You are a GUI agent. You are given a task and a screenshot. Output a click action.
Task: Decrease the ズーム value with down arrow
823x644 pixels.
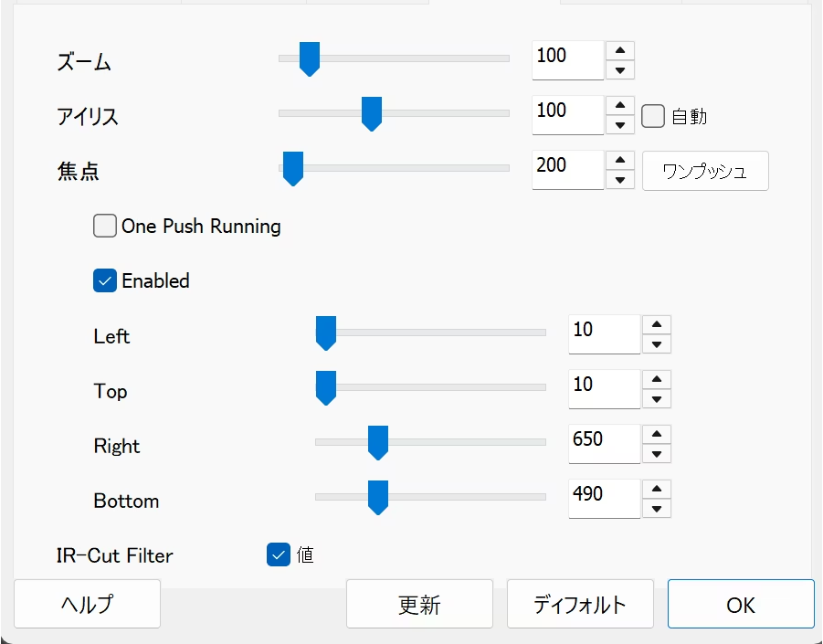point(620,70)
